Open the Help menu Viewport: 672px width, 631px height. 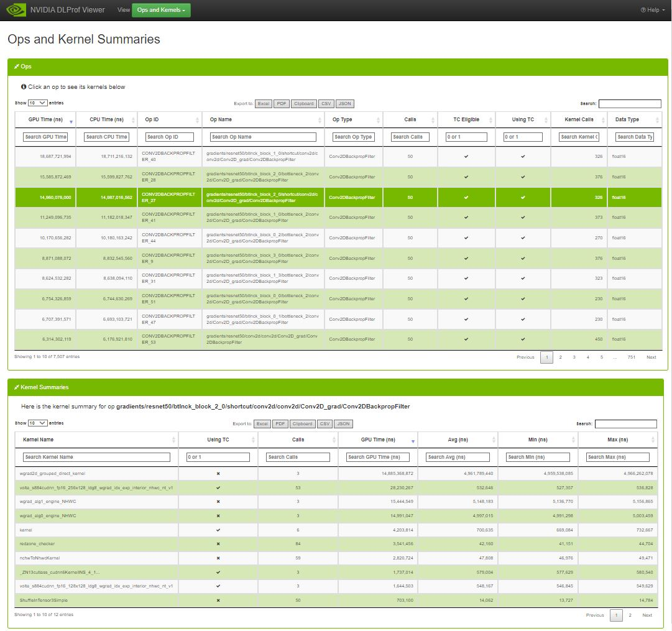click(653, 10)
